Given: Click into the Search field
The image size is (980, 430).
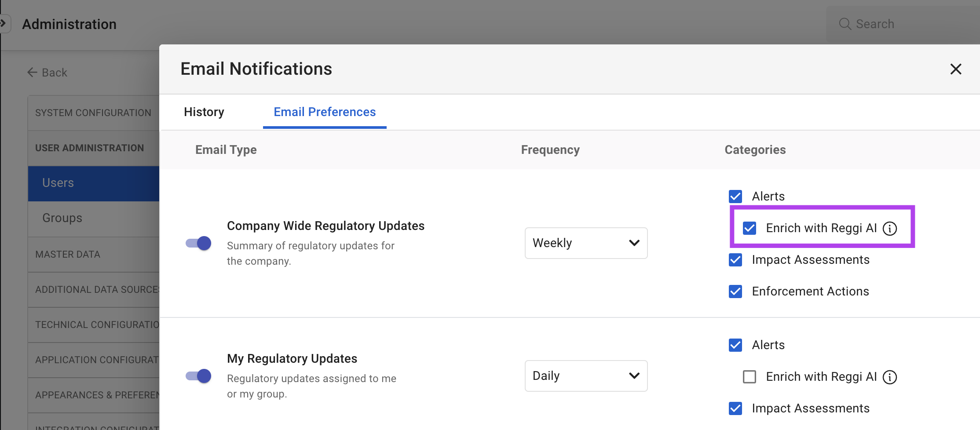Looking at the screenshot, I should 906,24.
